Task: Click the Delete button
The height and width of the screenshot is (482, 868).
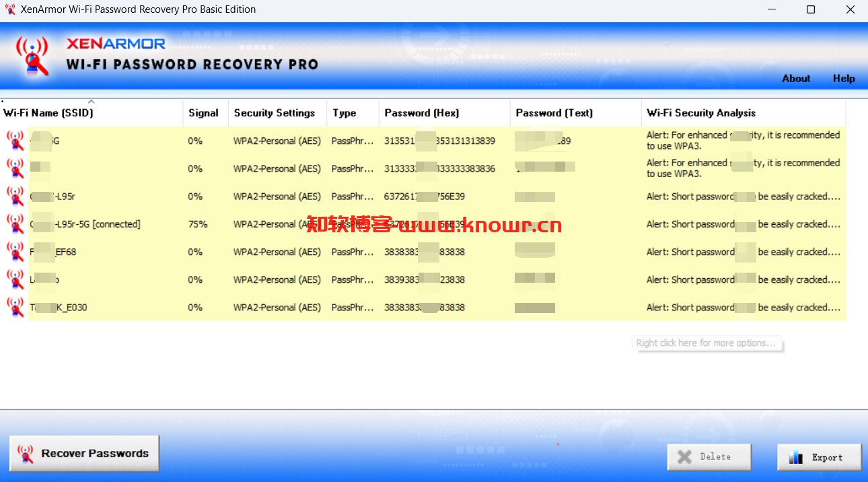Action: pyautogui.click(x=709, y=457)
